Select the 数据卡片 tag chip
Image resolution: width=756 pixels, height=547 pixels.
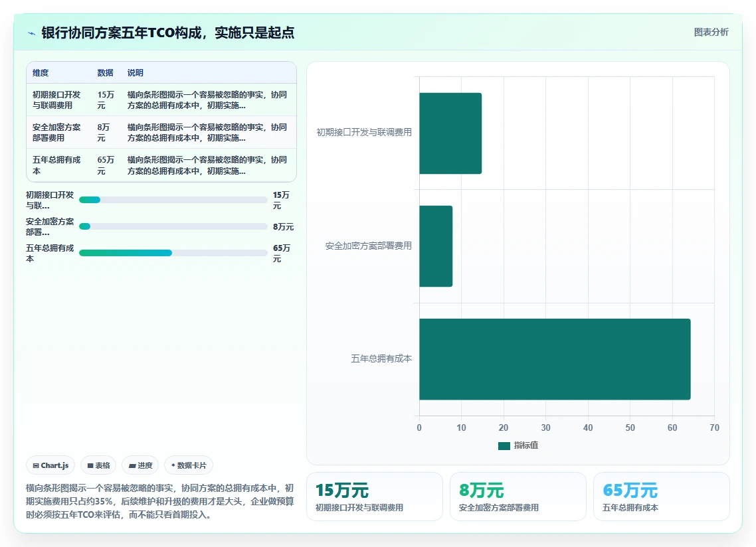(189, 465)
